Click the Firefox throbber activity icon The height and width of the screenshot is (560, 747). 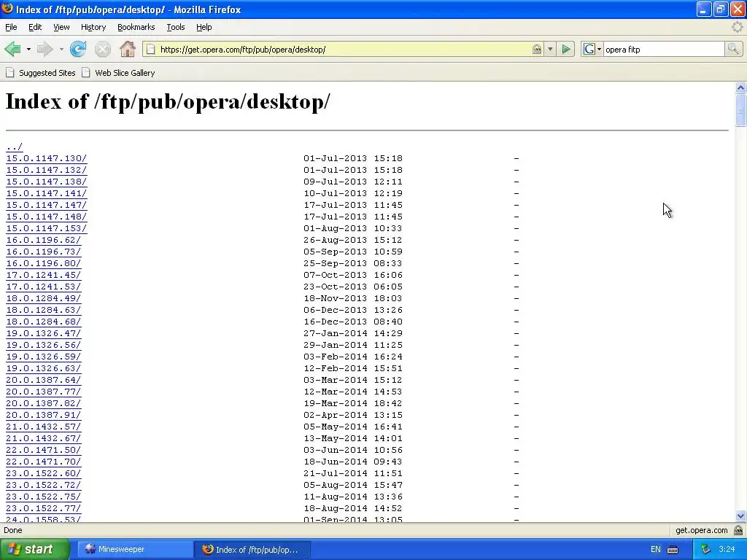737,27
